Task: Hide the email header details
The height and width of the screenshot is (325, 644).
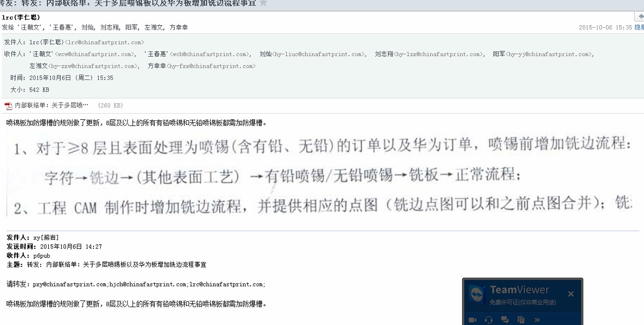Action: [x=639, y=28]
